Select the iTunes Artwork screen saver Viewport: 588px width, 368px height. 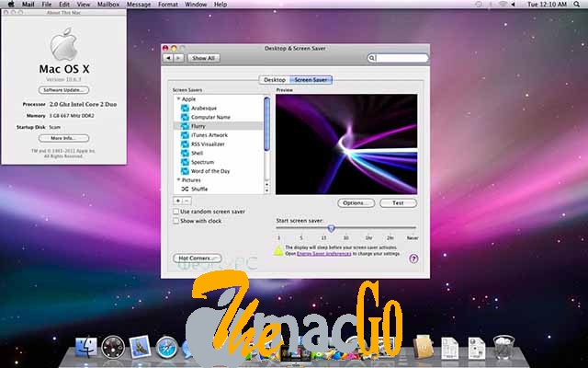(219, 135)
